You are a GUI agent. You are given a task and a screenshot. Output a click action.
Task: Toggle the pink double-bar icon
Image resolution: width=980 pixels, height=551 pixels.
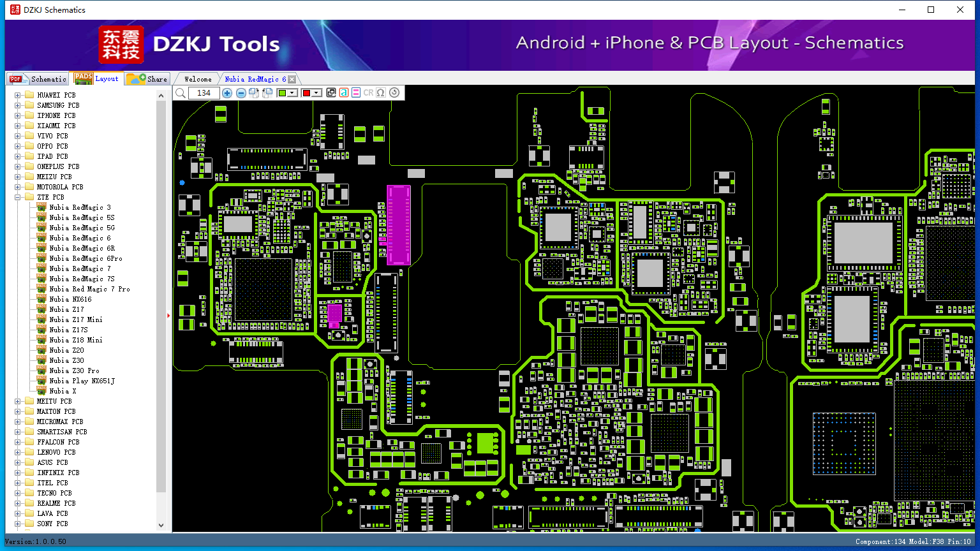coord(356,93)
